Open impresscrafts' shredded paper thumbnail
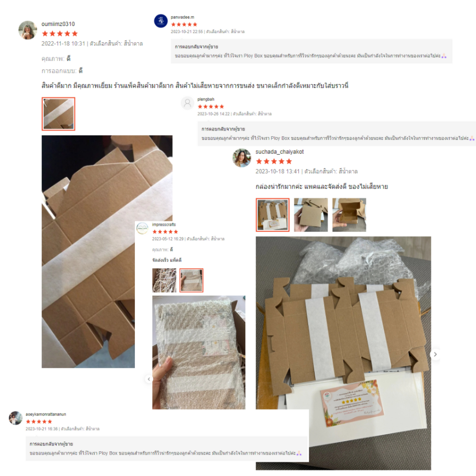 164,280
